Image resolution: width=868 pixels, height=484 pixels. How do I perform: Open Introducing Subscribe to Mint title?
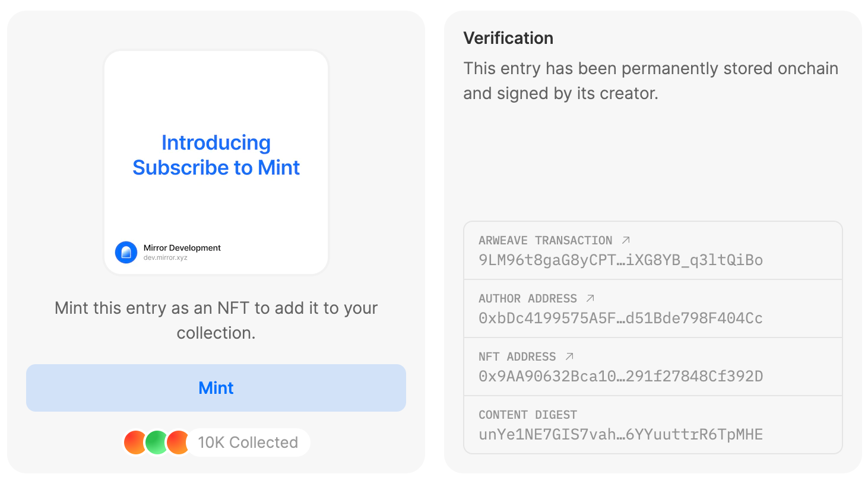point(216,155)
